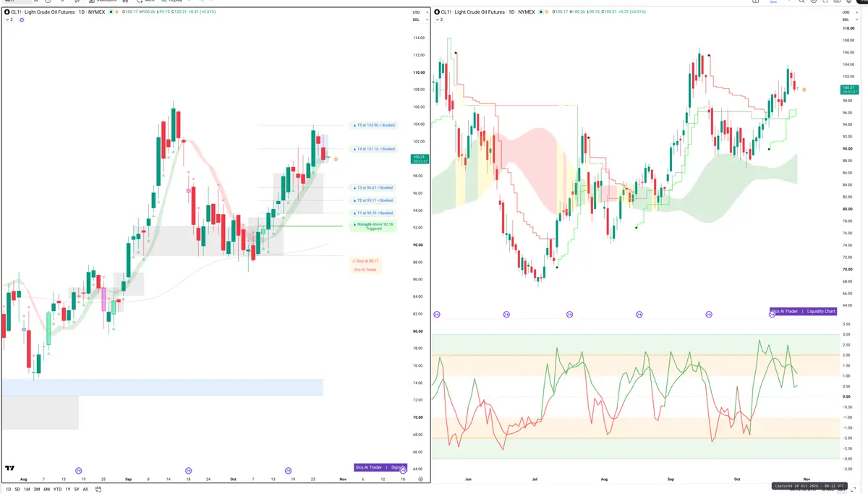868x494 pixels.
Task: Click the September event marker on right chart
Action: (x=709, y=315)
